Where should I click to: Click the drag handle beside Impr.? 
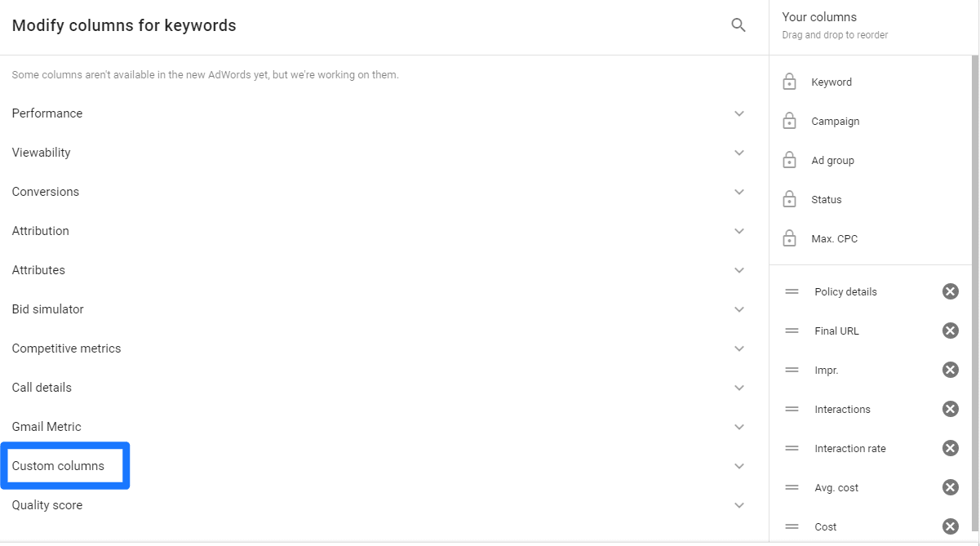click(x=792, y=370)
